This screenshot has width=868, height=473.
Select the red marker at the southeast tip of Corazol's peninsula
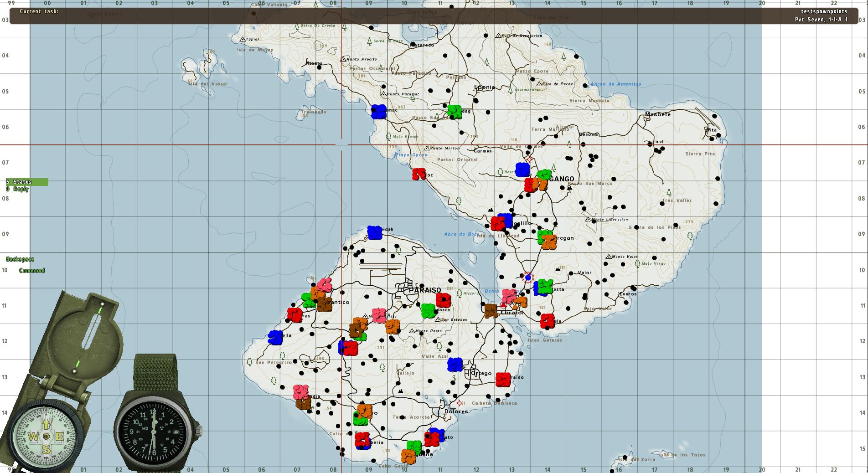547,321
